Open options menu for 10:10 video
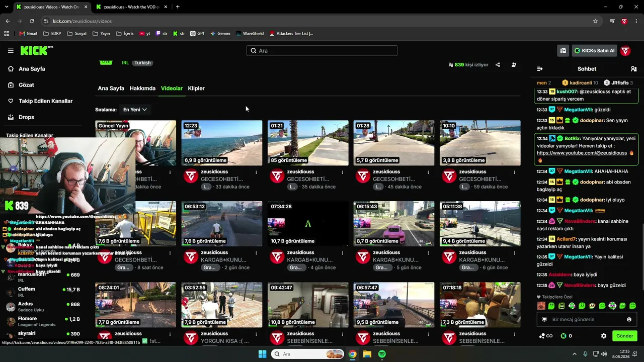The height and width of the screenshot is (362, 644). click(514, 172)
